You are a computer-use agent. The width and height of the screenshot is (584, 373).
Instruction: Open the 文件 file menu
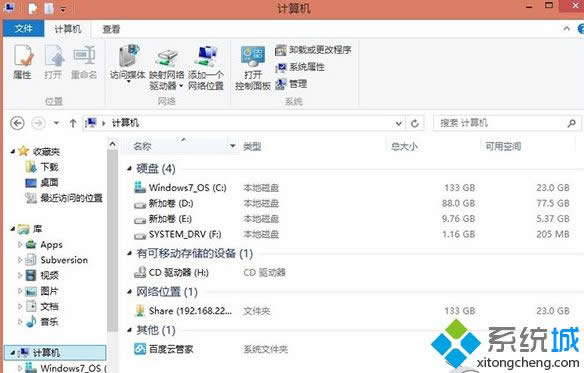click(23, 29)
